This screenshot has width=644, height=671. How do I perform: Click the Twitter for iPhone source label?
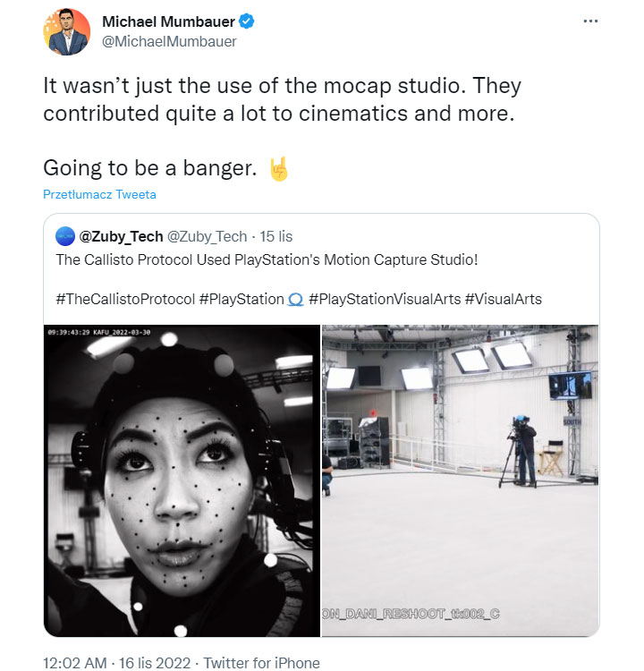261,663
